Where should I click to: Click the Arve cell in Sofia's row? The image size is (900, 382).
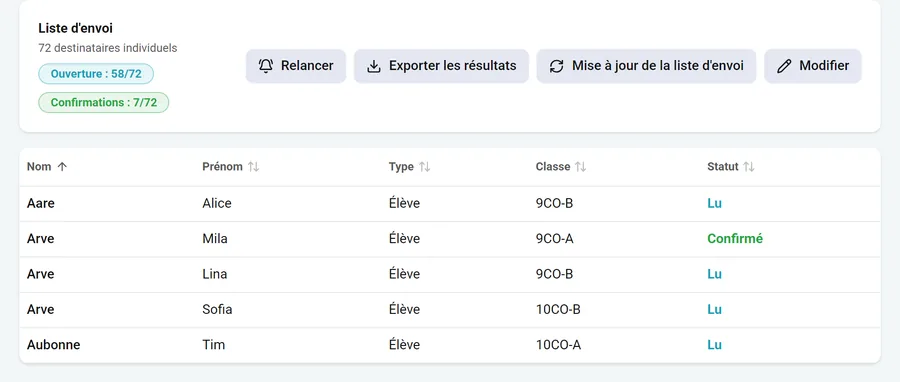pyautogui.click(x=41, y=310)
